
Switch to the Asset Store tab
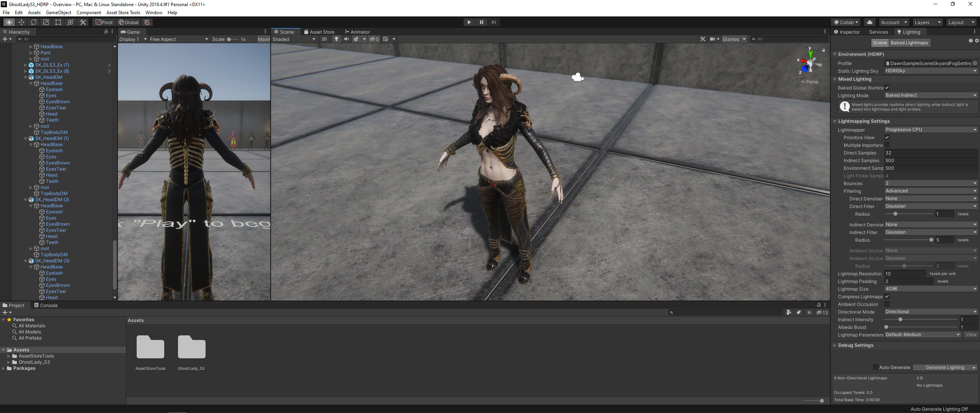tap(319, 32)
